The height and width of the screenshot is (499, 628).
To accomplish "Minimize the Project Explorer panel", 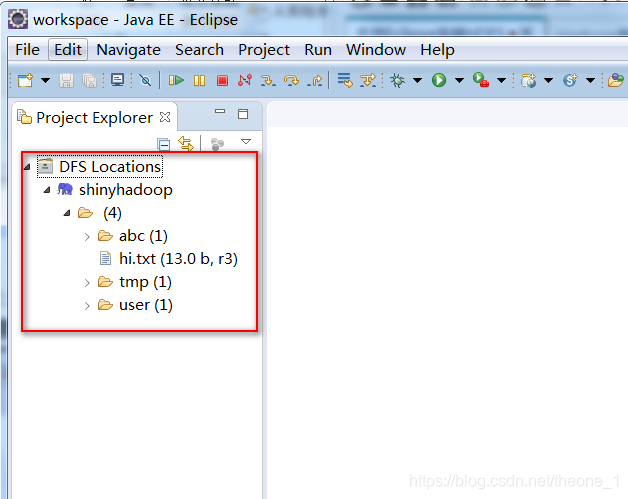I will click(220, 111).
